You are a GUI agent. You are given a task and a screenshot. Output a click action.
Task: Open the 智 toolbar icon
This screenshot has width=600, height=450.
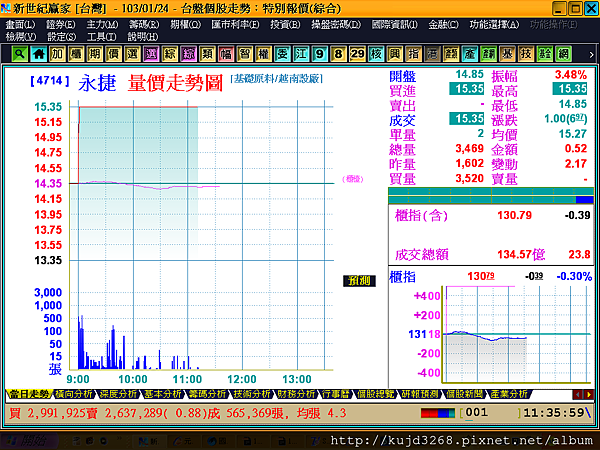pos(245,54)
